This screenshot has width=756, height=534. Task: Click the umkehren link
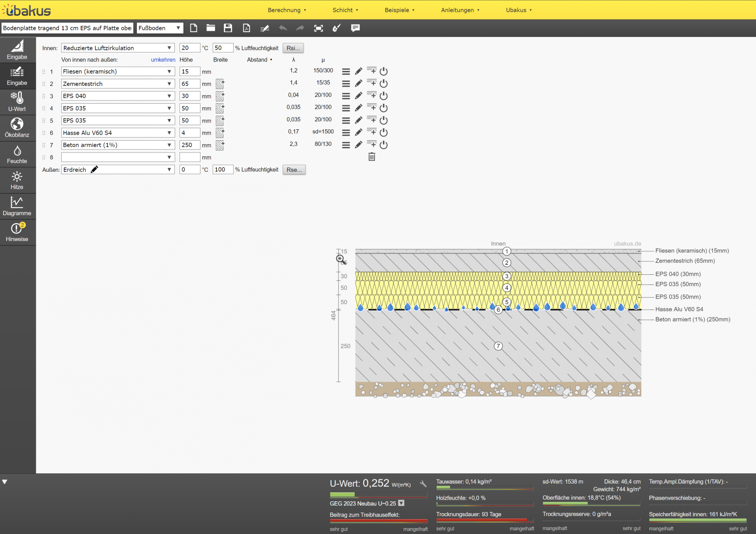coord(163,60)
